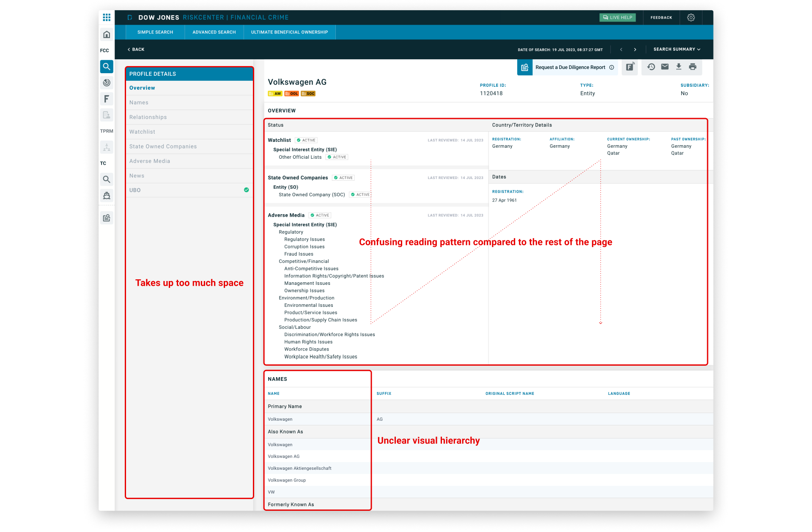Select Relationships in Profile Details
This screenshot has width=812, height=532.
pyautogui.click(x=189, y=117)
